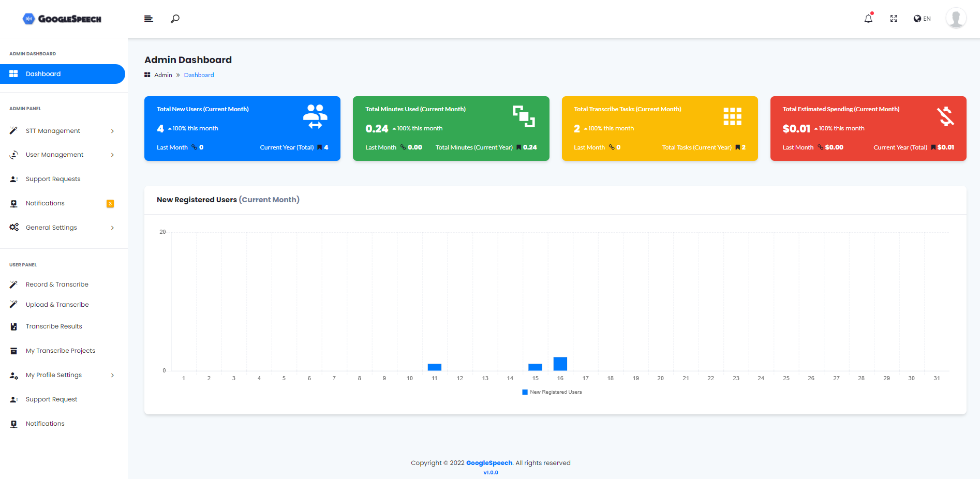Open the sidebar hamburger menu

(149, 19)
